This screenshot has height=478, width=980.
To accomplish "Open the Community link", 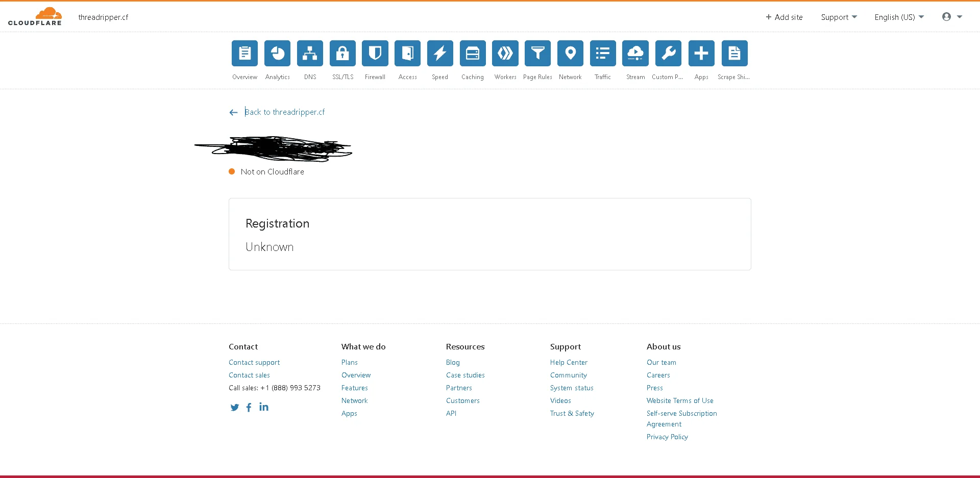I will click(x=569, y=375).
